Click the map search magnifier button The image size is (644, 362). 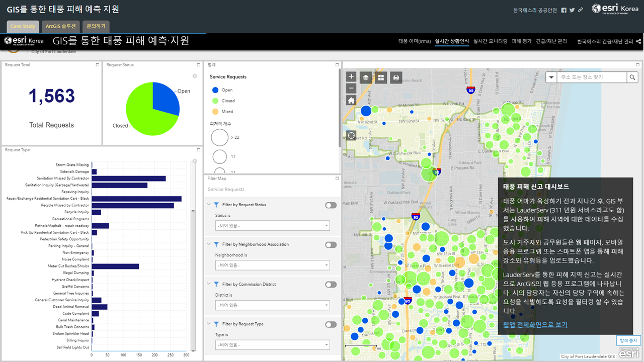click(x=632, y=77)
